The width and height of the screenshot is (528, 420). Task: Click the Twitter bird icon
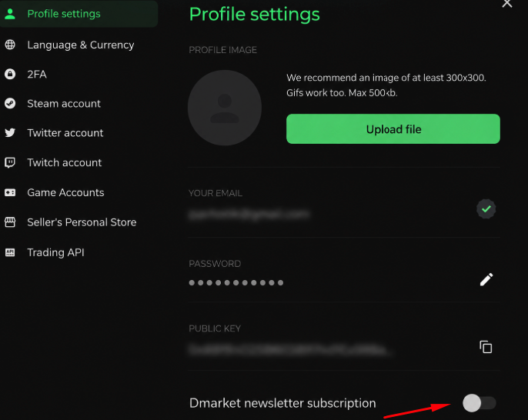tap(10, 132)
